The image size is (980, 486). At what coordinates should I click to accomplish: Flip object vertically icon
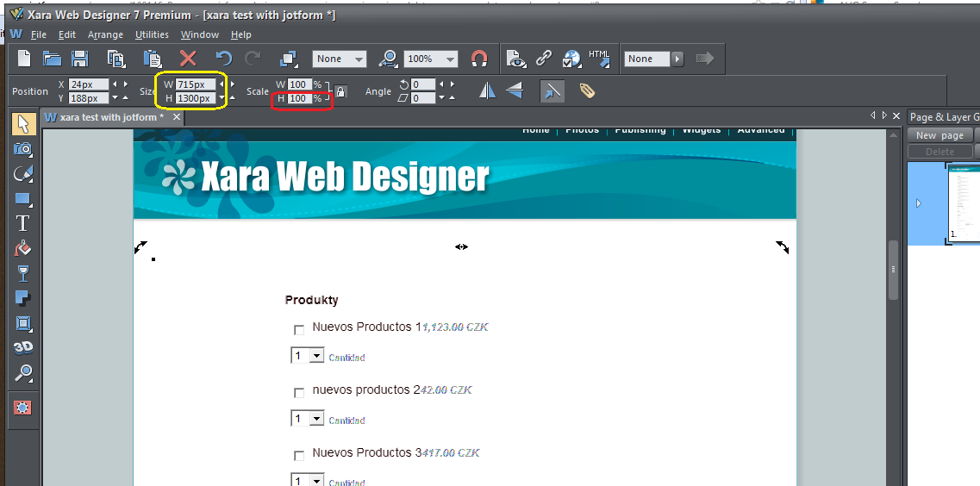[x=515, y=91]
